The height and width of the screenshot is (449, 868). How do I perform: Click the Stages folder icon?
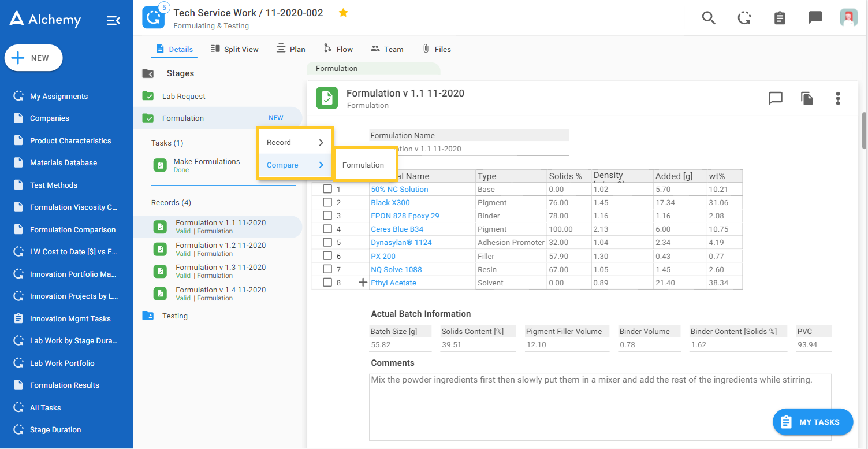(x=148, y=73)
